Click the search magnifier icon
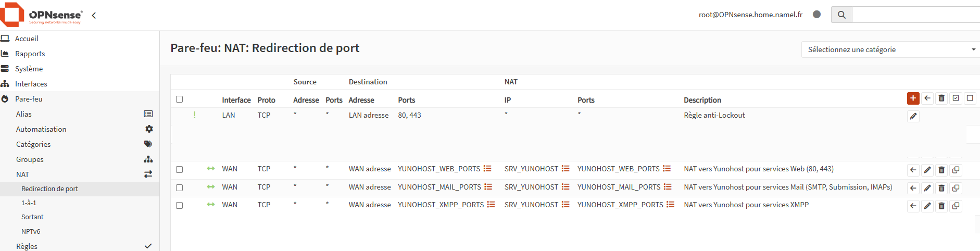The image size is (980, 251). pos(841,15)
